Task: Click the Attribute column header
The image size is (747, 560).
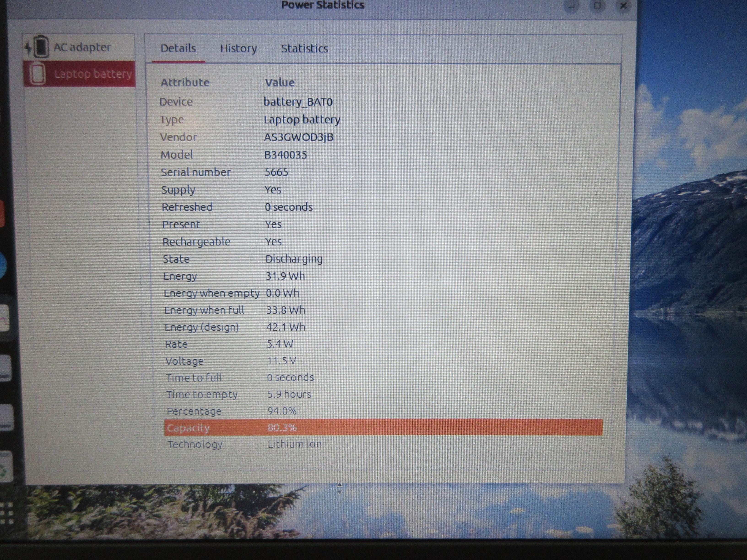Action: (x=185, y=82)
